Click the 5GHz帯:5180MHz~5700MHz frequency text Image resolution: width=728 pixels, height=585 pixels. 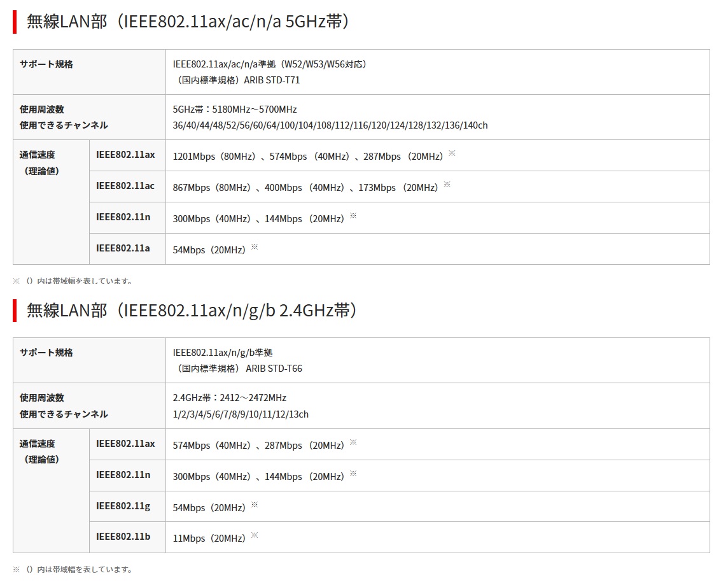[235, 109]
